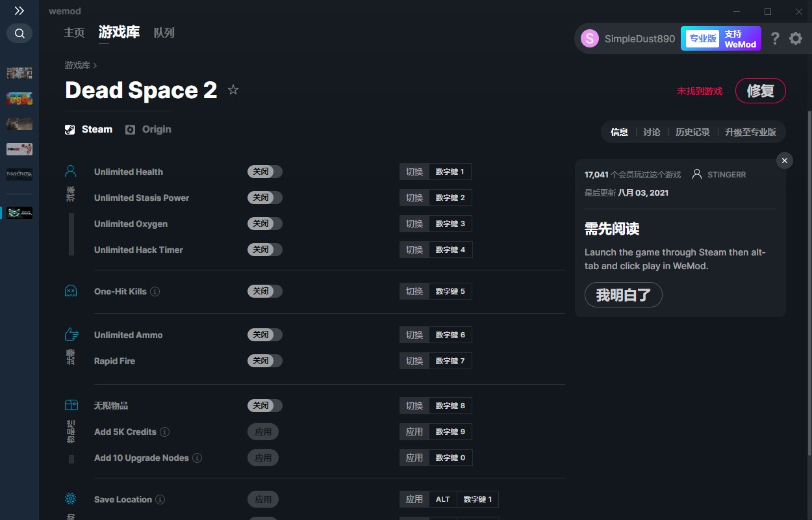Click 应用 hotkey button for Add 5K Credits

tap(414, 432)
